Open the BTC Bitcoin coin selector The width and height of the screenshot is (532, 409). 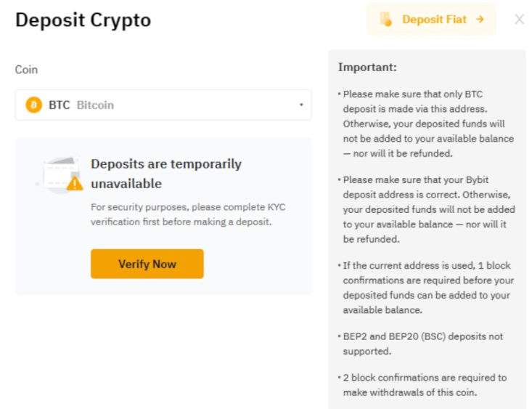pyautogui.click(x=163, y=105)
